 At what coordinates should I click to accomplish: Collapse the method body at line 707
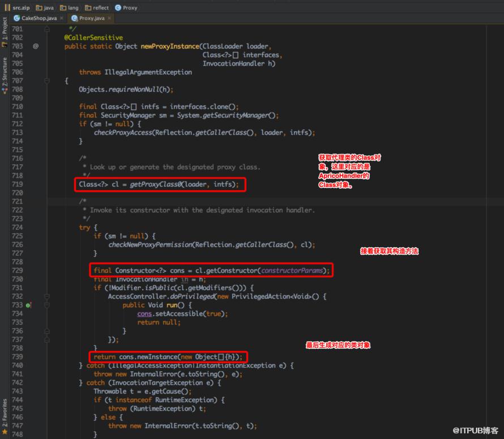click(47, 81)
